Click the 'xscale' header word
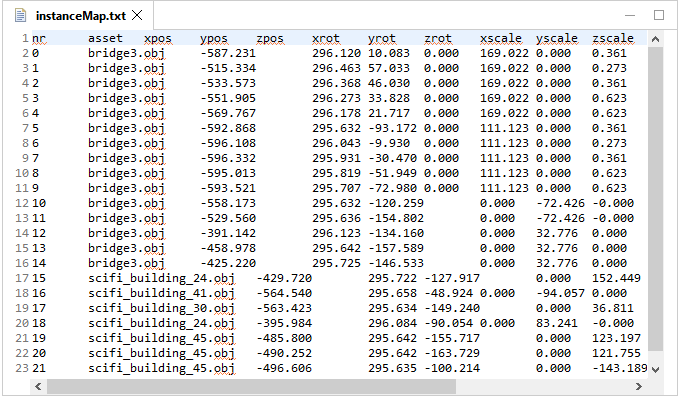 tap(501, 38)
